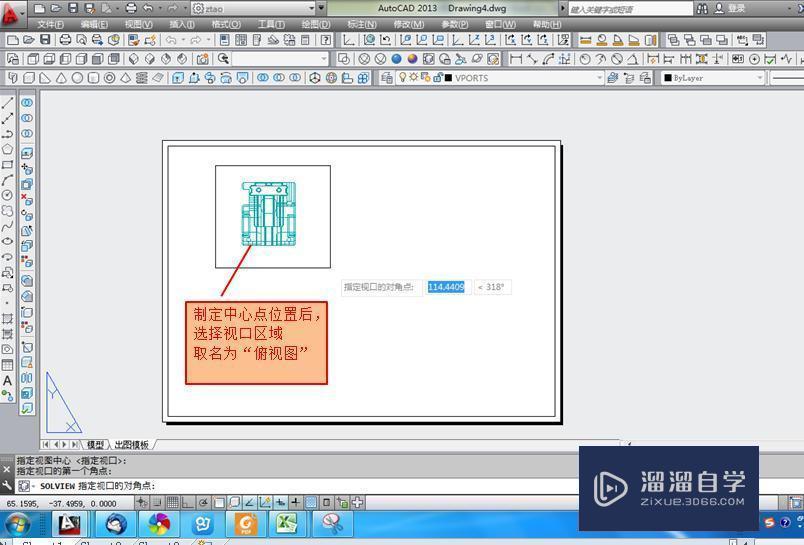Screen dimensions: 804x545
Task: Open undo history dropdown arrow in standard toolbar
Action: (x=183, y=40)
